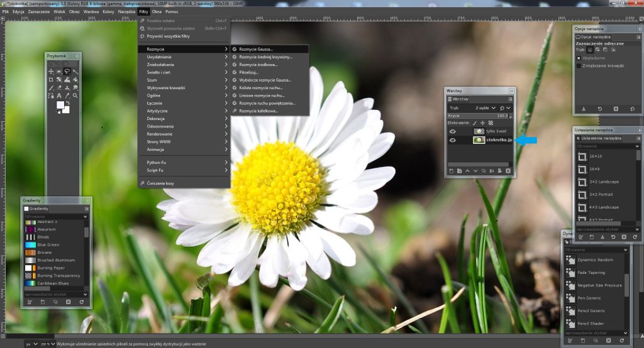
Task: Click the foreground color swatch
Action: [x=60, y=105]
